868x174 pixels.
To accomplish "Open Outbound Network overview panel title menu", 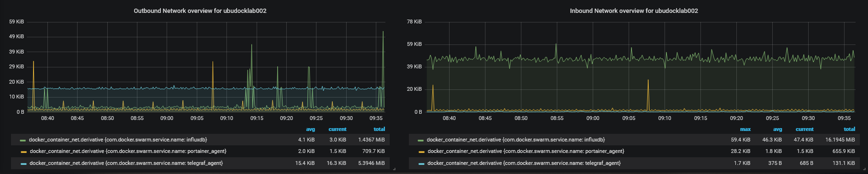I will (x=200, y=11).
